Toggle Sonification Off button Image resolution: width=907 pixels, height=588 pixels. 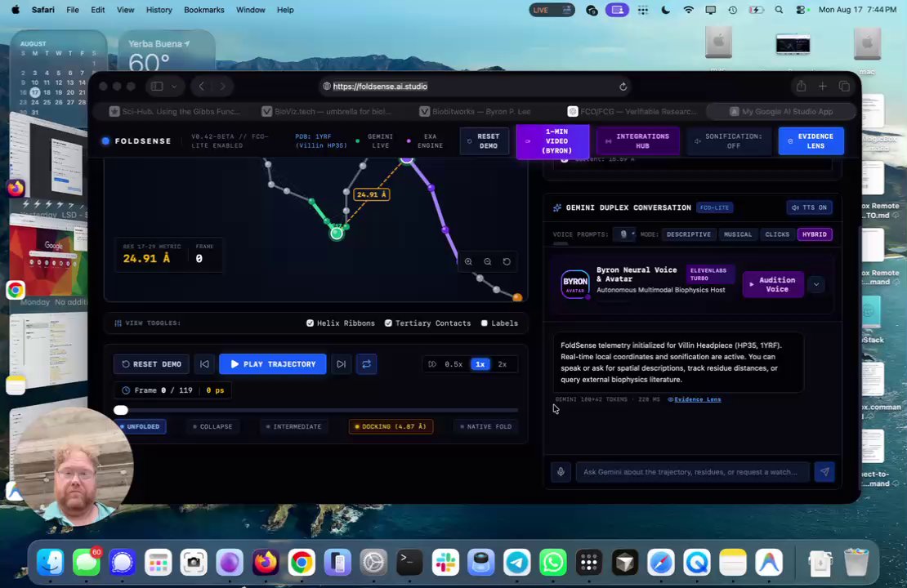[x=729, y=141]
